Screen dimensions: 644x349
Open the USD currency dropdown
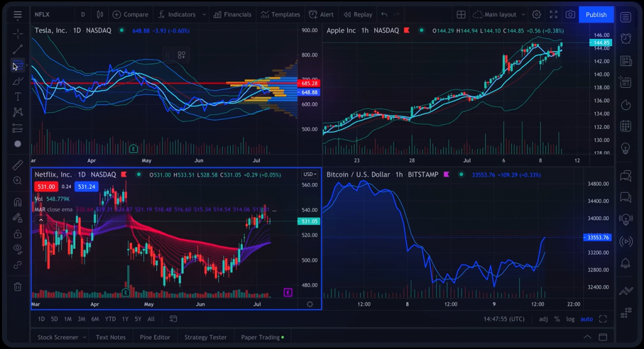(309, 174)
